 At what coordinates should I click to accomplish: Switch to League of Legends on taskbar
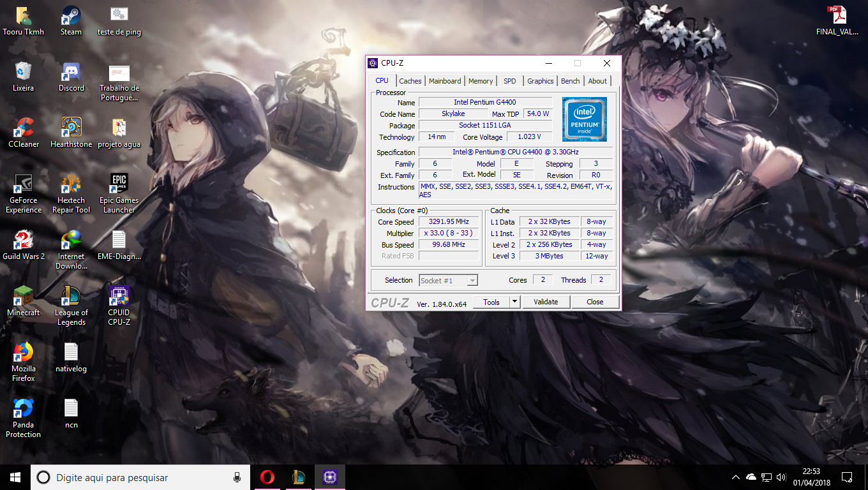299,477
